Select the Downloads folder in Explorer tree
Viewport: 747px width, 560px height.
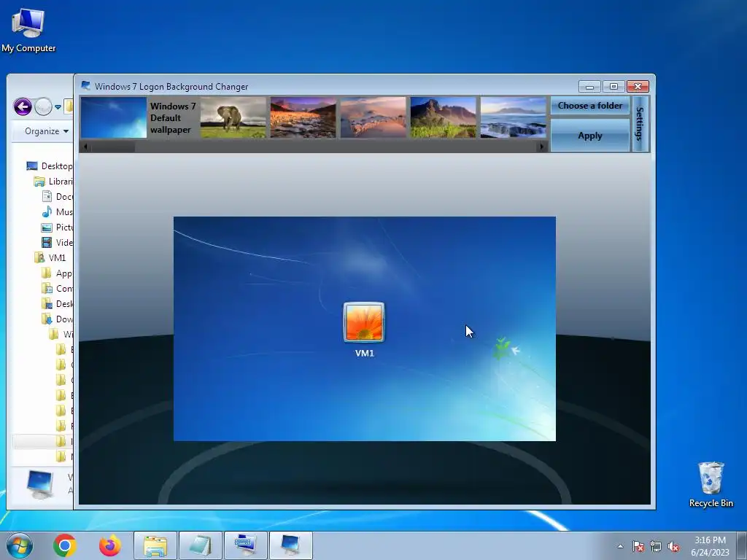point(58,319)
